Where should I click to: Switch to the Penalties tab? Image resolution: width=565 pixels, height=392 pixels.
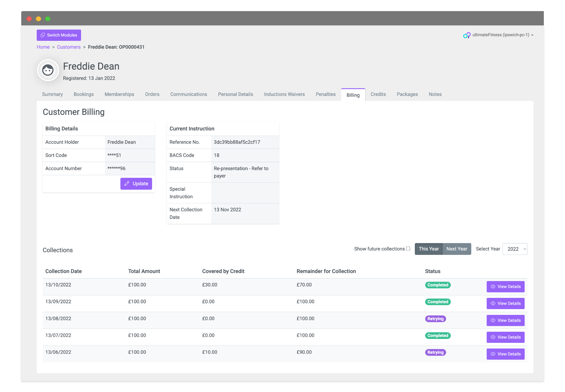(325, 94)
